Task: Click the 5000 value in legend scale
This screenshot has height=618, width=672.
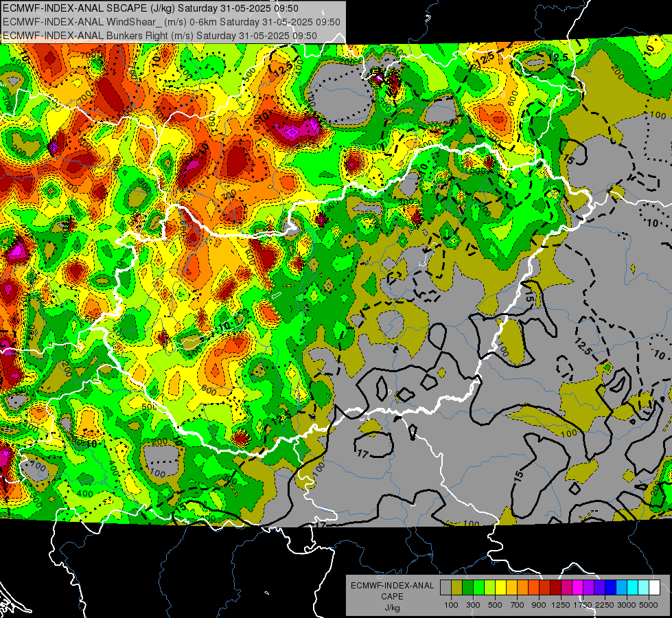Action: (x=649, y=605)
